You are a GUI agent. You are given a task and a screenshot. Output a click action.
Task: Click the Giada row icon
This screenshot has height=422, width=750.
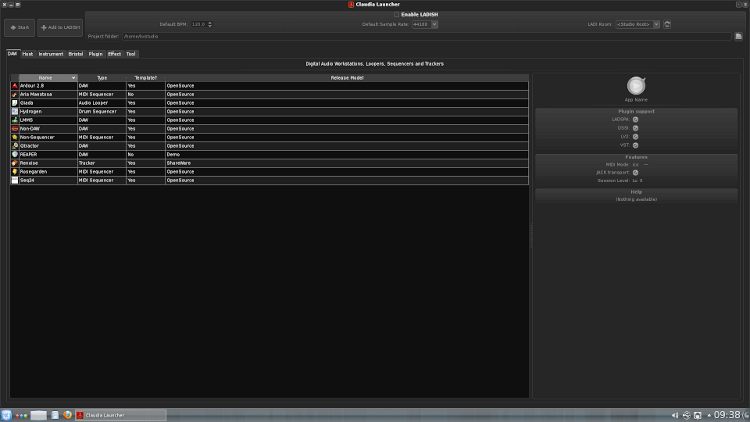15,103
